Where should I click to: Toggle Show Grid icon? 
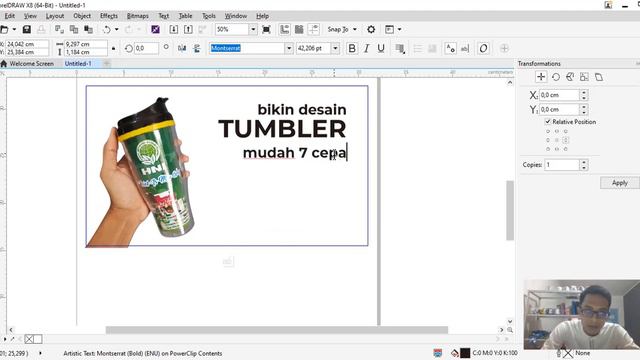pos(299,29)
